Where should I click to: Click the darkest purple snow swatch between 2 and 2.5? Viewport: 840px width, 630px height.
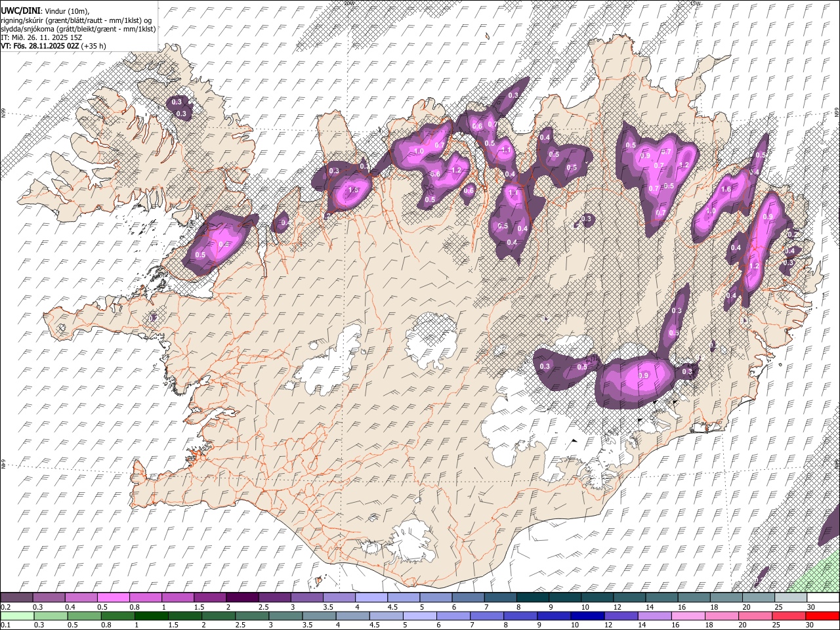tap(242, 598)
